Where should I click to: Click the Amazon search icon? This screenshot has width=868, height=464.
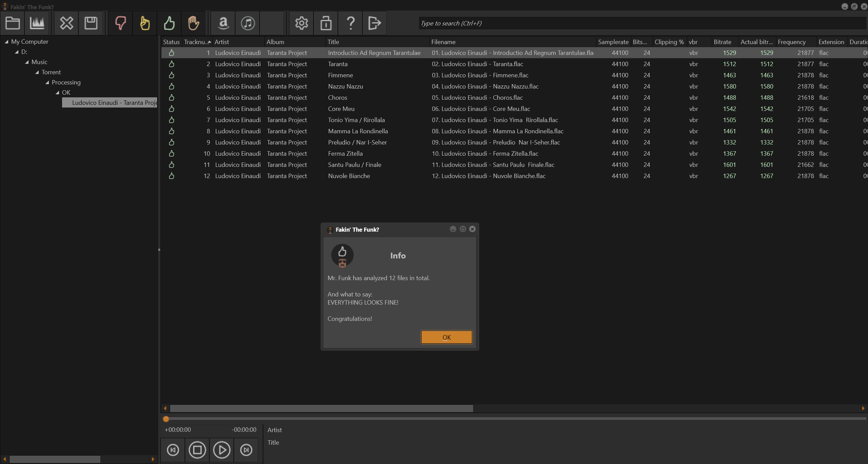click(223, 23)
